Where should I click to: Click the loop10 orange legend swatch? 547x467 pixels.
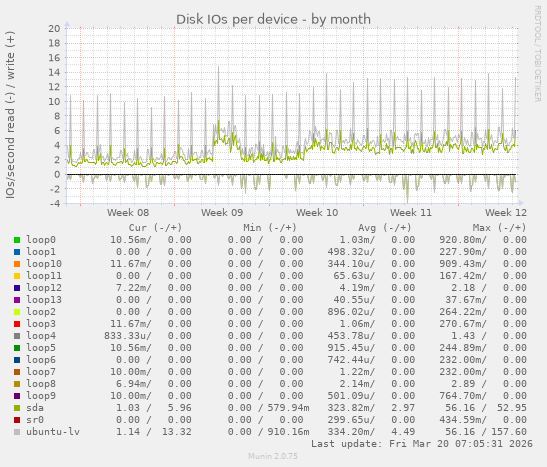(x=17, y=264)
